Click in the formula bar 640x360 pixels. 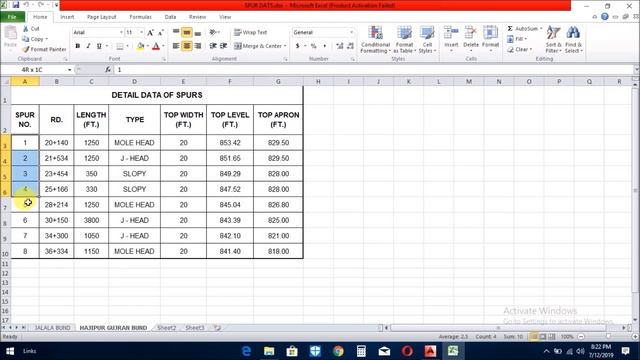[373, 70]
